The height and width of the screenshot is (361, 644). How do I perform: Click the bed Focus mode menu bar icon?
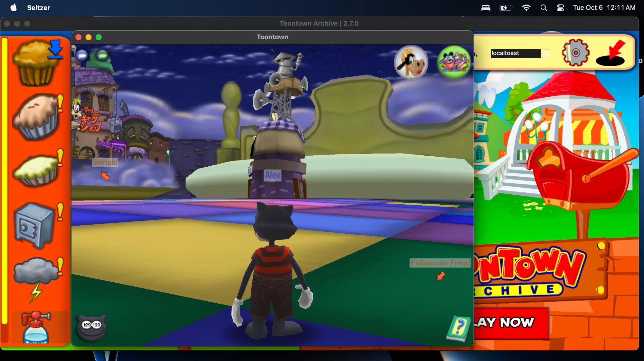[x=486, y=7]
